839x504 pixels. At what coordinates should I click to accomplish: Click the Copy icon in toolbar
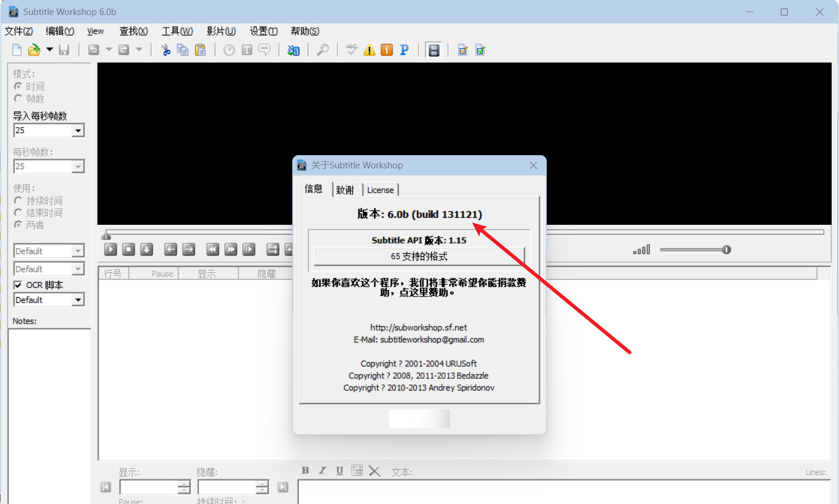click(x=183, y=50)
